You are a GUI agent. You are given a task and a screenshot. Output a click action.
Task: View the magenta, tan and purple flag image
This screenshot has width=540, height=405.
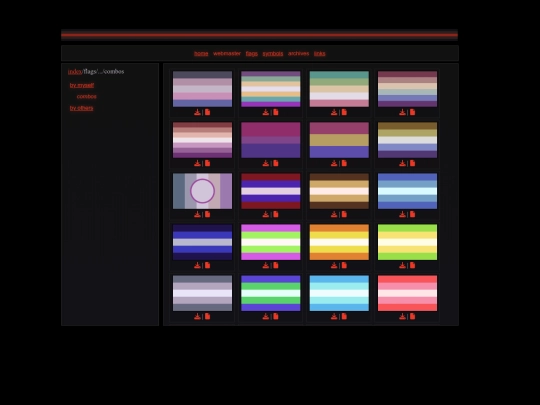(339, 140)
